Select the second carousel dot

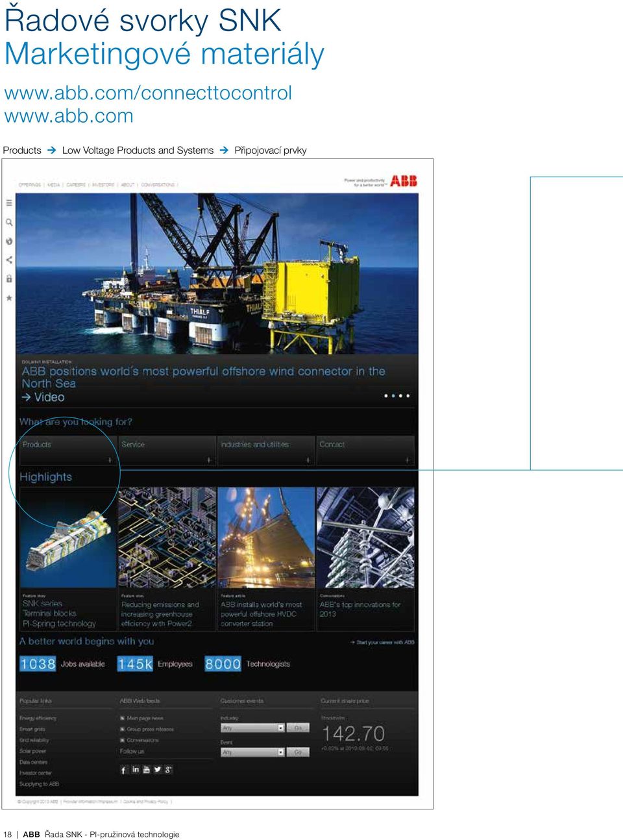click(x=393, y=395)
